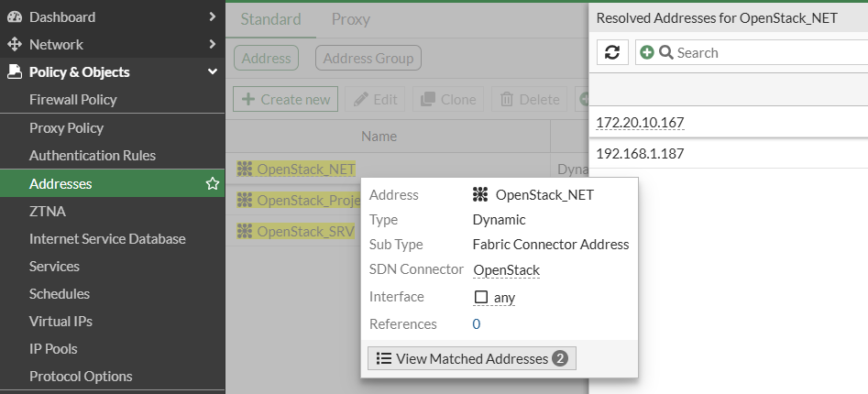Click the interface 'any' box icon in the tooltip

tap(481, 297)
